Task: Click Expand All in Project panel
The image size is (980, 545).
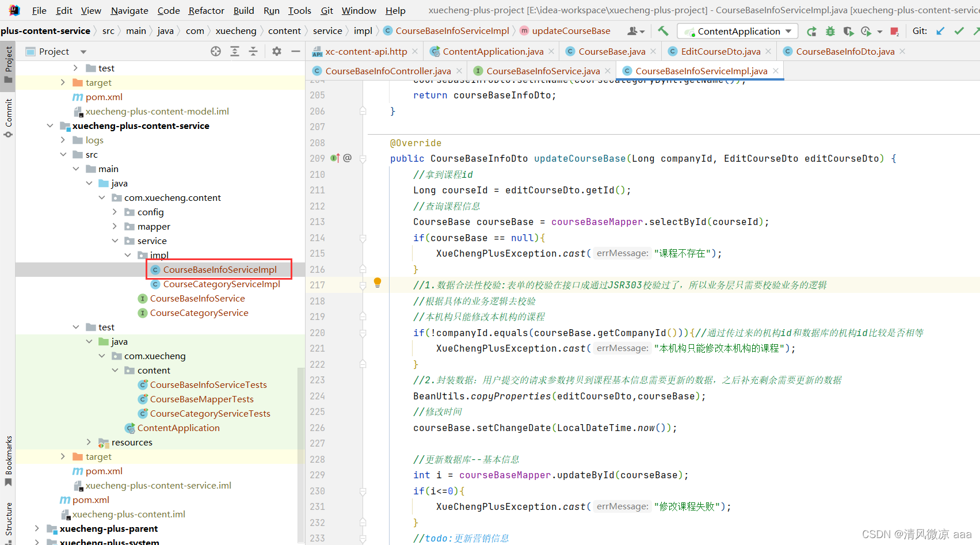Action: (235, 51)
